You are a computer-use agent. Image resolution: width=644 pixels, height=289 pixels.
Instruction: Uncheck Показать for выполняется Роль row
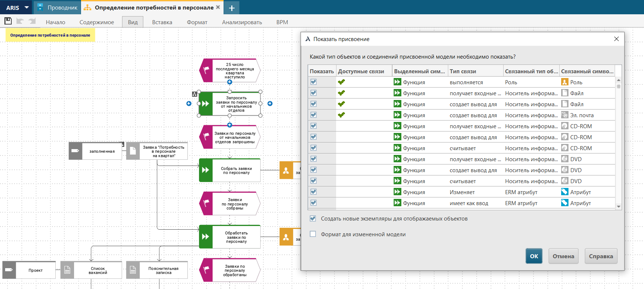point(313,82)
